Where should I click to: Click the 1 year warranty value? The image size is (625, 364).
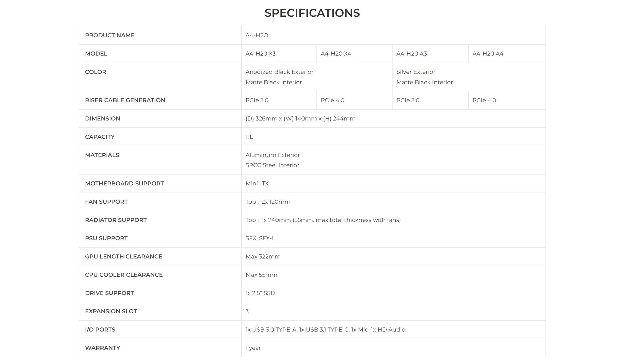click(253, 348)
